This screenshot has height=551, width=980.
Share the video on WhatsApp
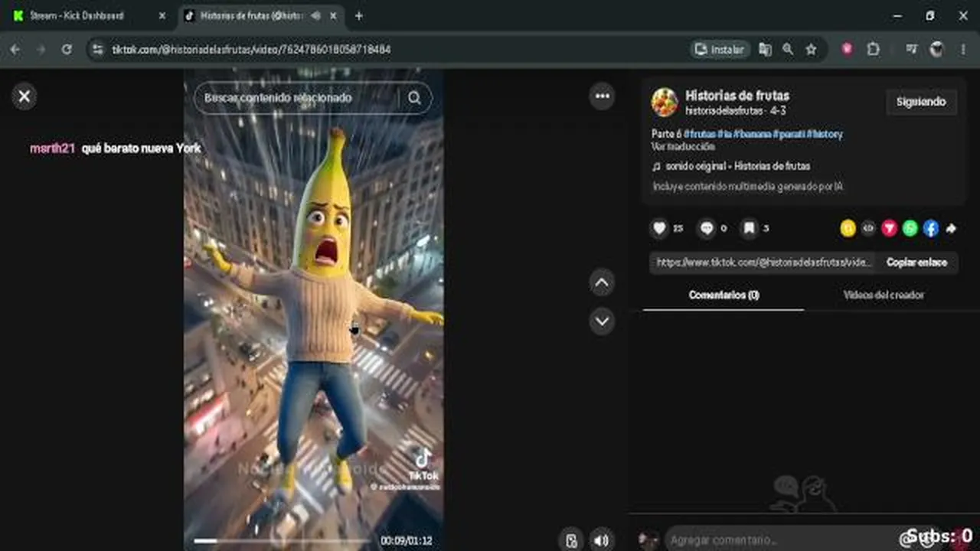tap(910, 228)
